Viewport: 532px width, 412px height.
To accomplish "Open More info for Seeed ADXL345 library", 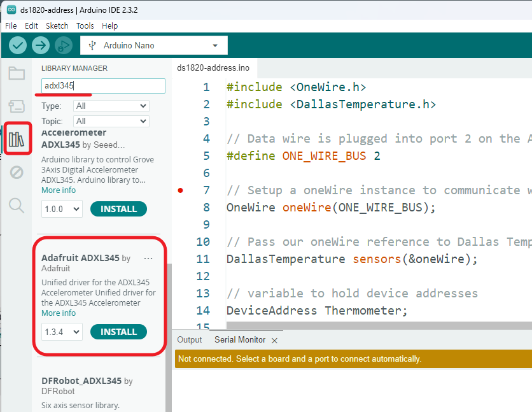I will [59, 190].
